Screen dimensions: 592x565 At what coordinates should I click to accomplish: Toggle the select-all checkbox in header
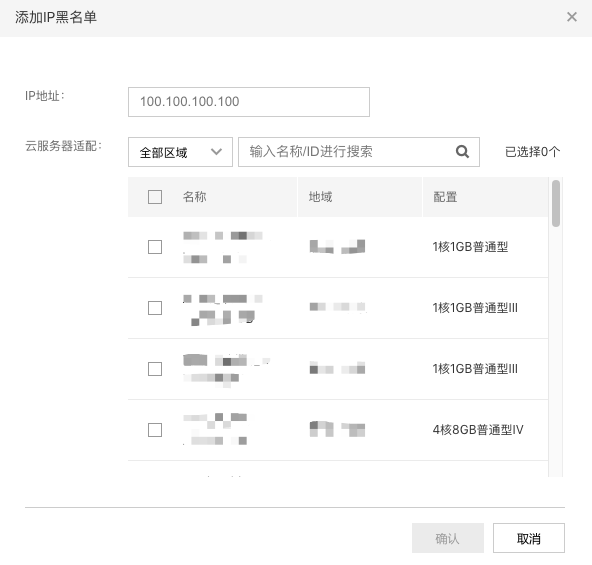(155, 197)
